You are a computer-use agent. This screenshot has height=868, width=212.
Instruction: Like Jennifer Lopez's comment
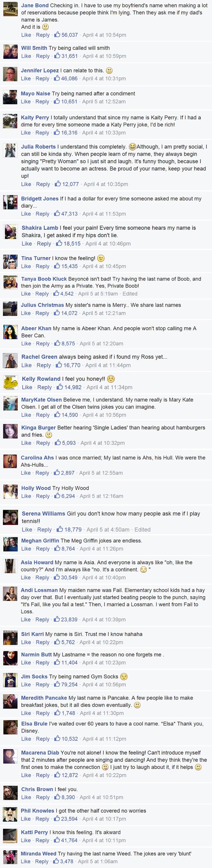pos(26,79)
